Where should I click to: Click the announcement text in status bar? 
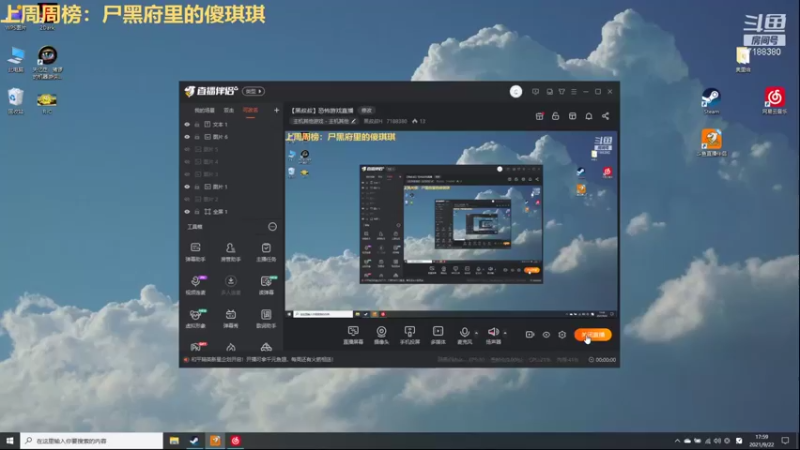pos(262,360)
